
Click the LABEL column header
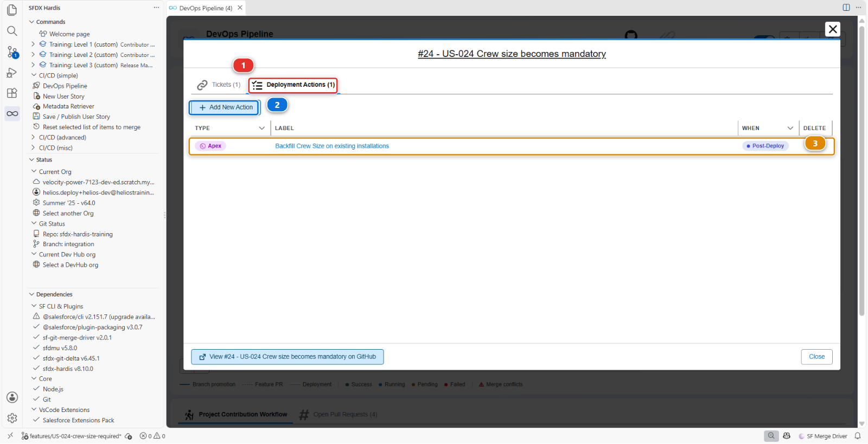[x=284, y=128]
